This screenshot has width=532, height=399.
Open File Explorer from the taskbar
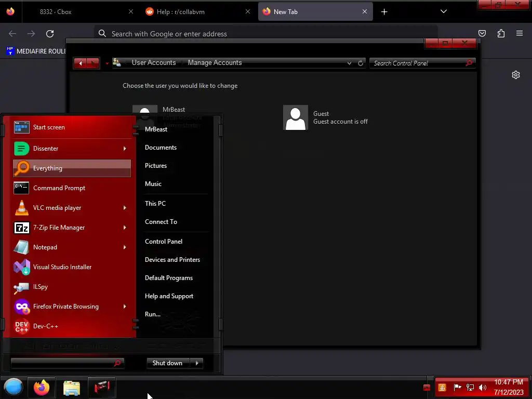tap(72, 388)
